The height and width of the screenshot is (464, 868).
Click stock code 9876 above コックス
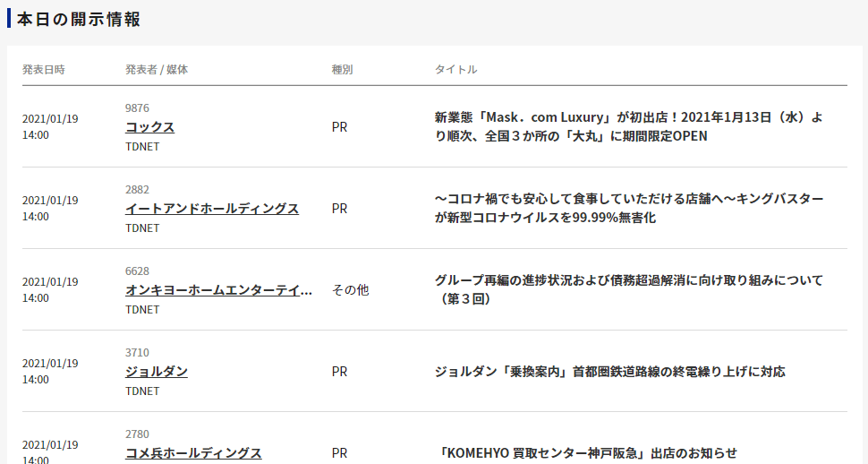(137, 108)
